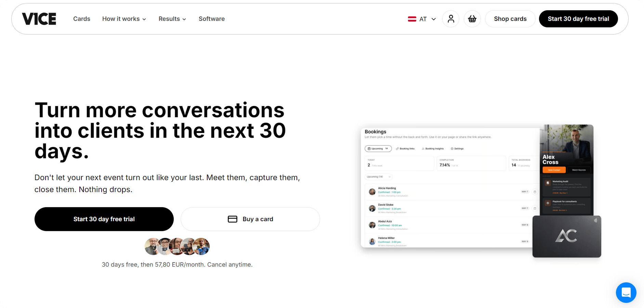This screenshot has height=308, width=644.
Task: Click the customer avatars group
Action: pyautogui.click(x=177, y=246)
